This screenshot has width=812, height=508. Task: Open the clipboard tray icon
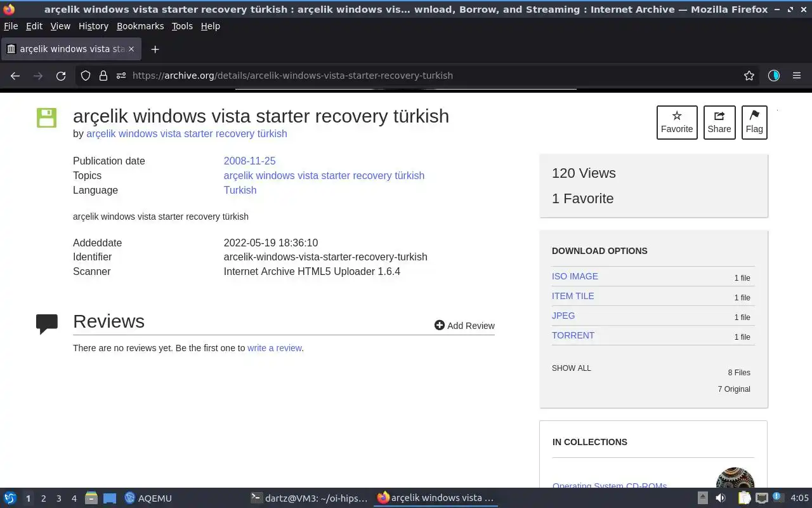[x=744, y=498]
